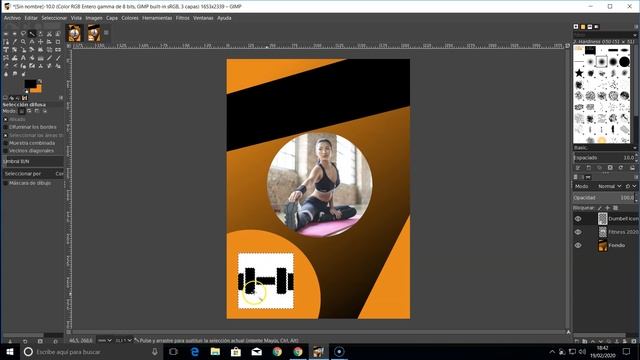Open the Archivo menu

(x=12, y=18)
